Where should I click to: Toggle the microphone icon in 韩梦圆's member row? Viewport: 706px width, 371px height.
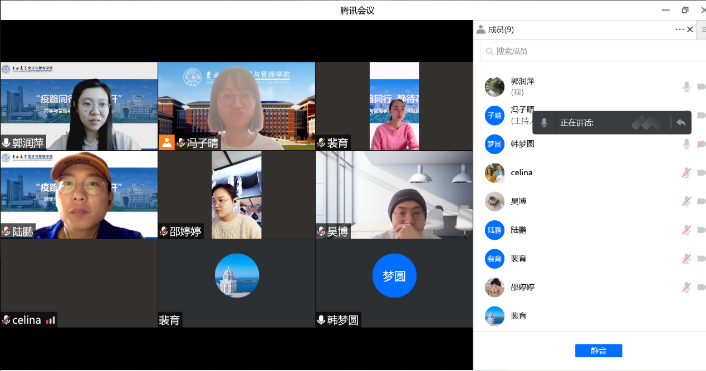point(686,144)
